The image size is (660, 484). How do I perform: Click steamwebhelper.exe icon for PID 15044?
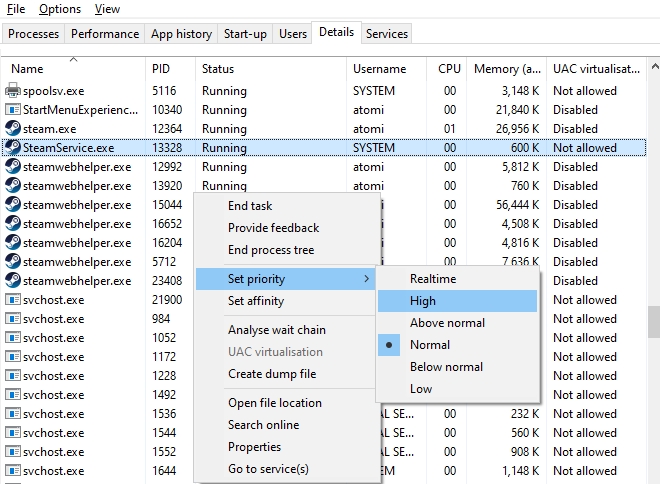pos(13,205)
